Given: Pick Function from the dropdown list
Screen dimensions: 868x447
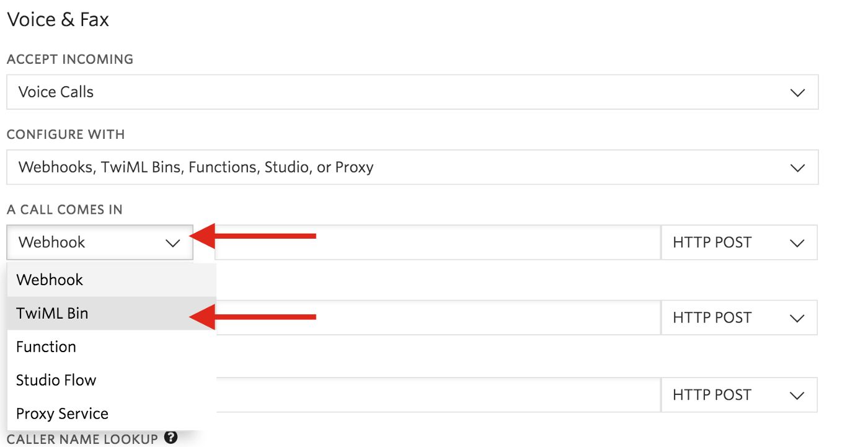Looking at the screenshot, I should point(46,347).
